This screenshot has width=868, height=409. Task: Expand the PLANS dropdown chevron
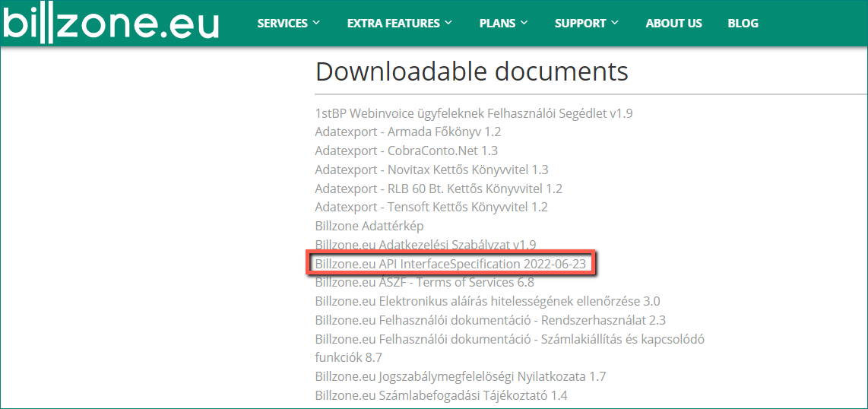pyautogui.click(x=523, y=23)
